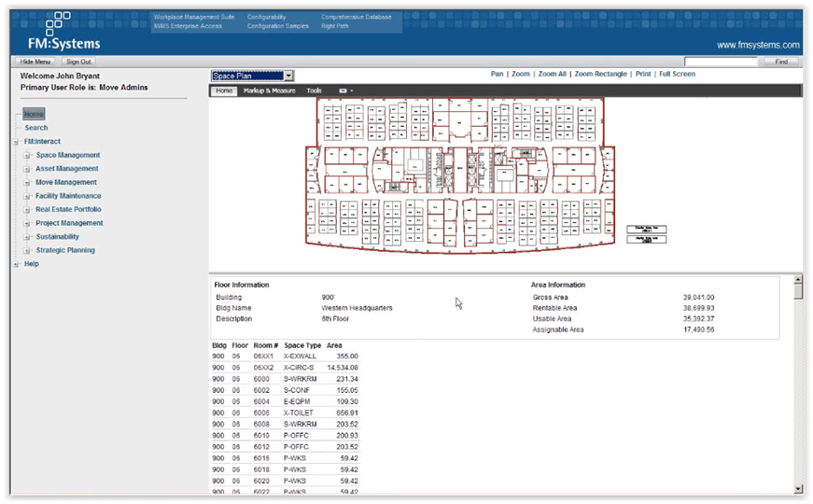Select Home in the navigation tree
This screenshot has width=813, height=504.
(x=34, y=114)
